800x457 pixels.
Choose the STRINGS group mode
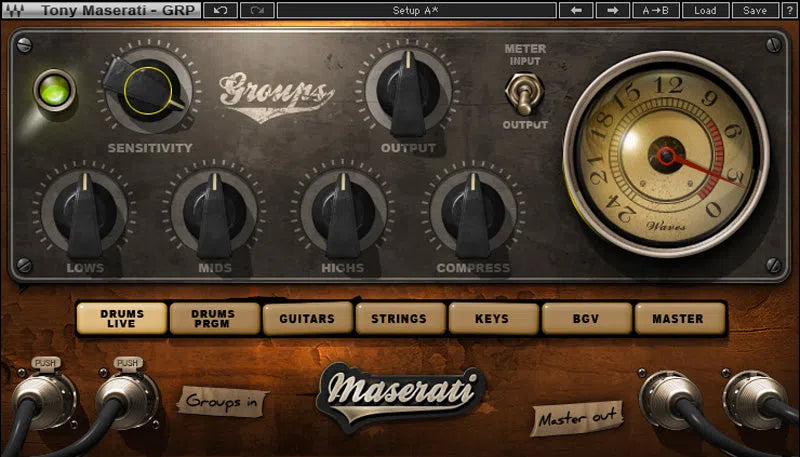tap(401, 319)
